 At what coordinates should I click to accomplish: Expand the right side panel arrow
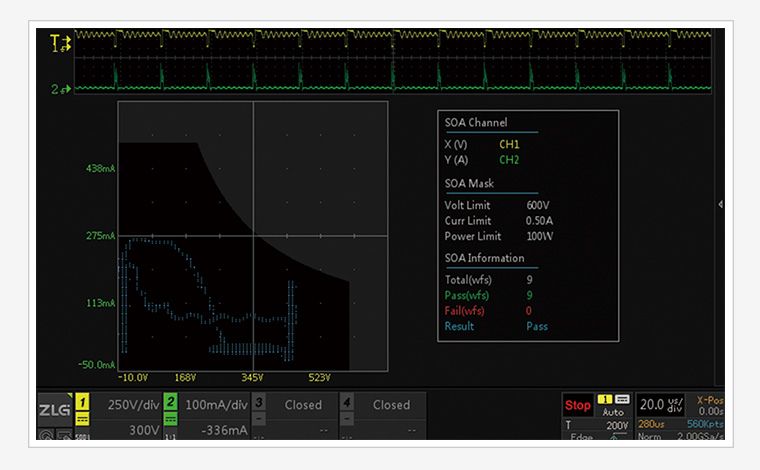(x=721, y=204)
